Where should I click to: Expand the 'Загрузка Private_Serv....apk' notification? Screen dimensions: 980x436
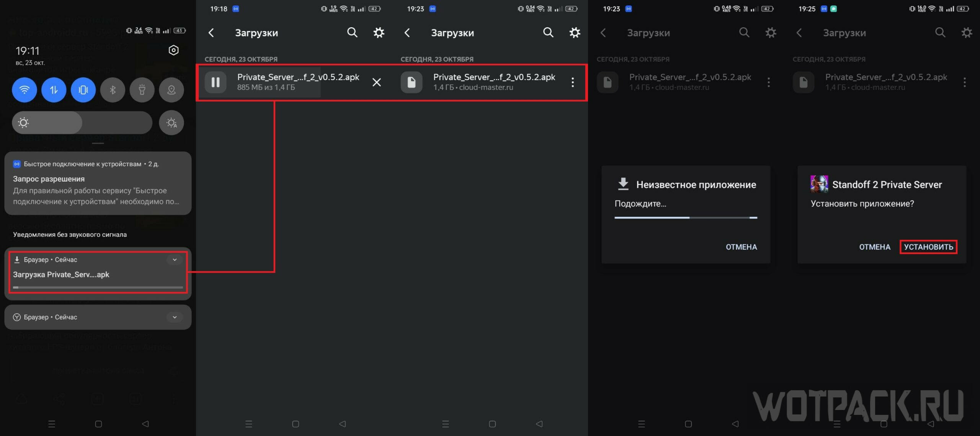coord(175,260)
